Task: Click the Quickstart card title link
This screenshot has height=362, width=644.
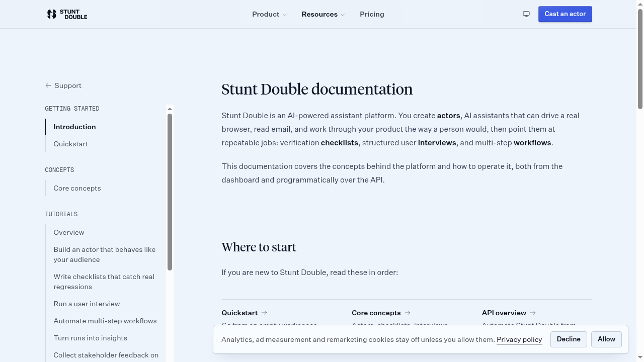Action: click(x=239, y=313)
